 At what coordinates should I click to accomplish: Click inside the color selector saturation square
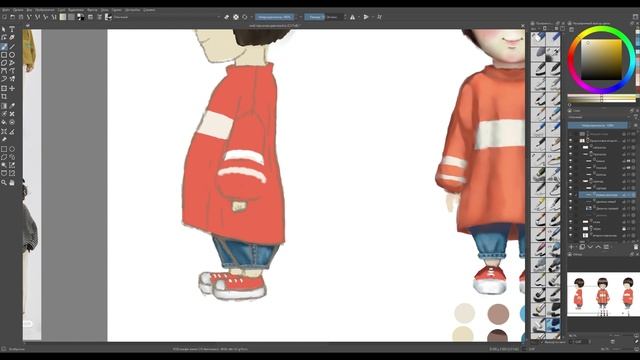601,60
